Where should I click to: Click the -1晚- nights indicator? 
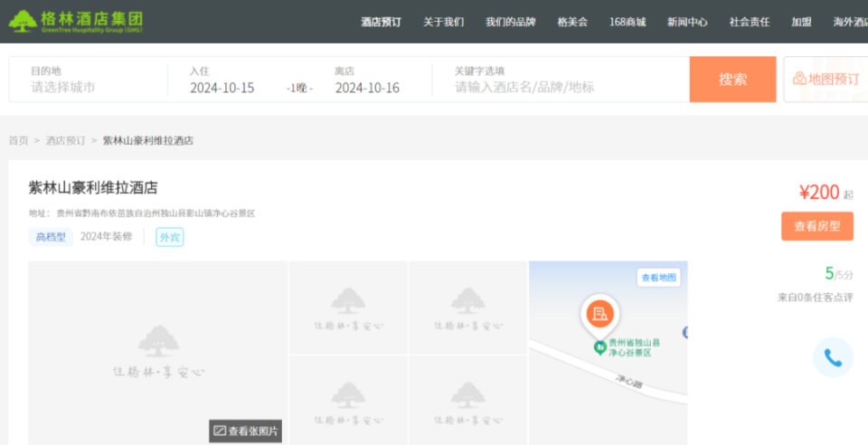pos(299,88)
